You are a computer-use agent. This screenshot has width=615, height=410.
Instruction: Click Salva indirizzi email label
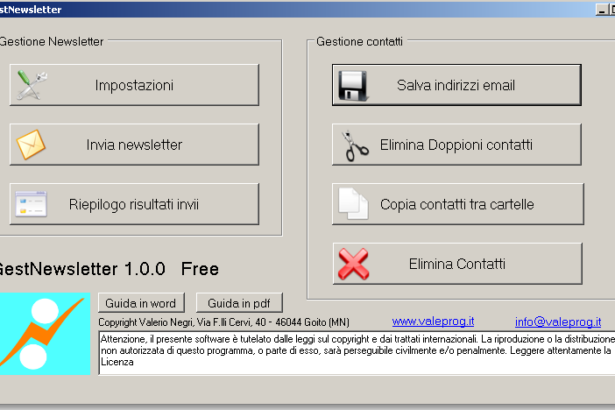point(456,85)
